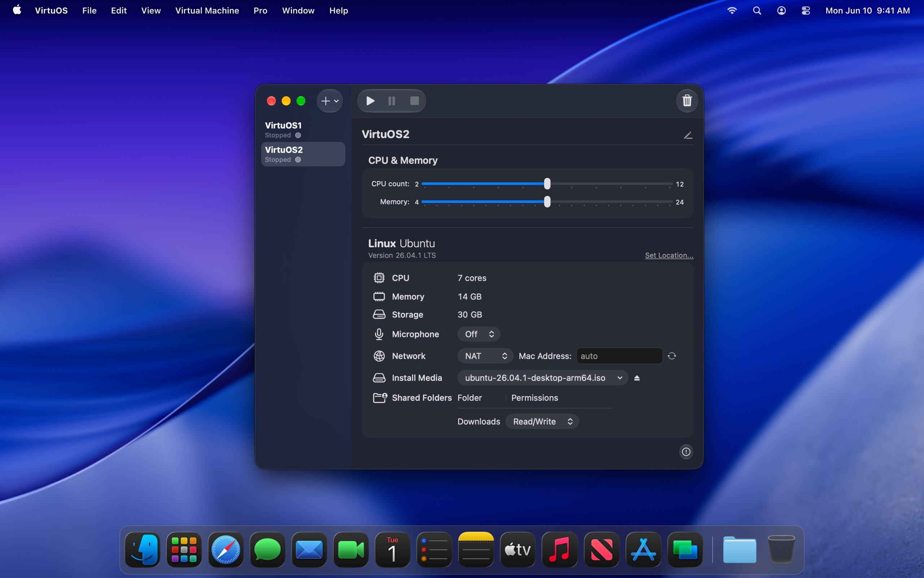The height and width of the screenshot is (578, 924).
Task: Open App Store from the Dock
Action: pyautogui.click(x=643, y=549)
